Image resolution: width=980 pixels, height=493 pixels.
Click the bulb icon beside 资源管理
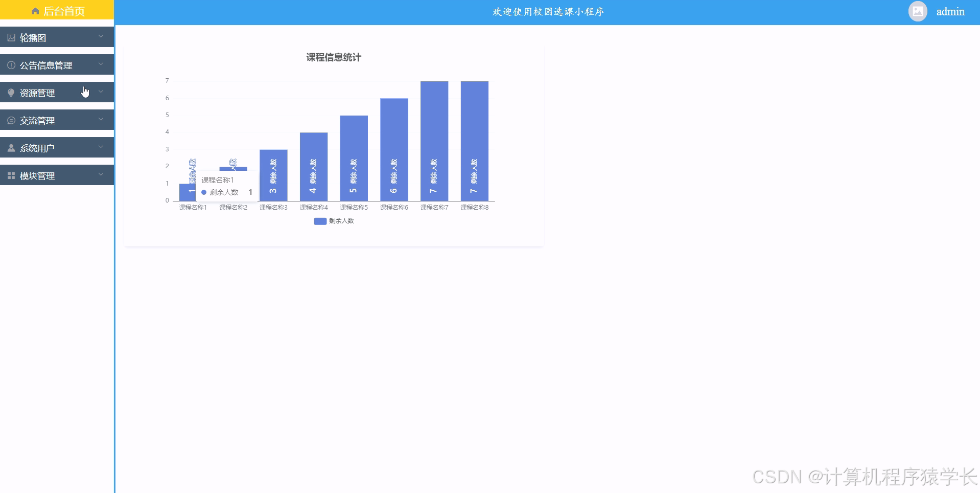tap(11, 93)
